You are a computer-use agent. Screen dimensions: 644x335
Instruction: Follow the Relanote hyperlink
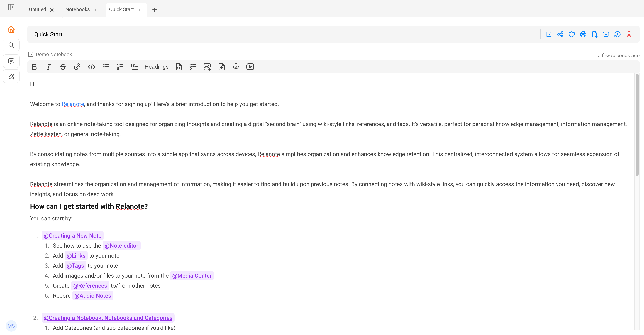(73, 104)
